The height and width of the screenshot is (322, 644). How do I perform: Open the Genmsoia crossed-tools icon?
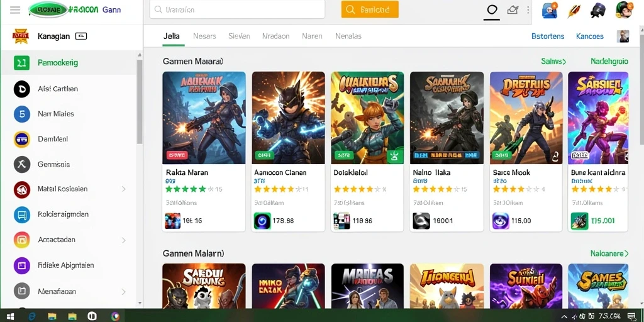22,165
